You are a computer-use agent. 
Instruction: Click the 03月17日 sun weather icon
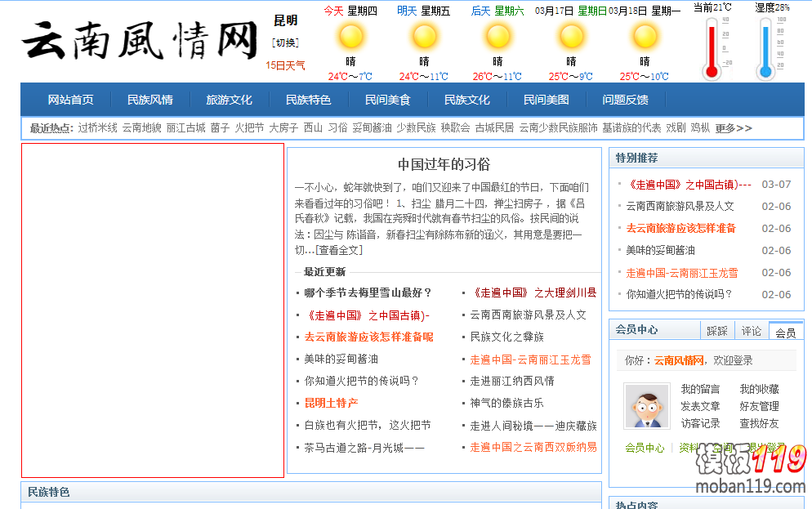coord(572,37)
